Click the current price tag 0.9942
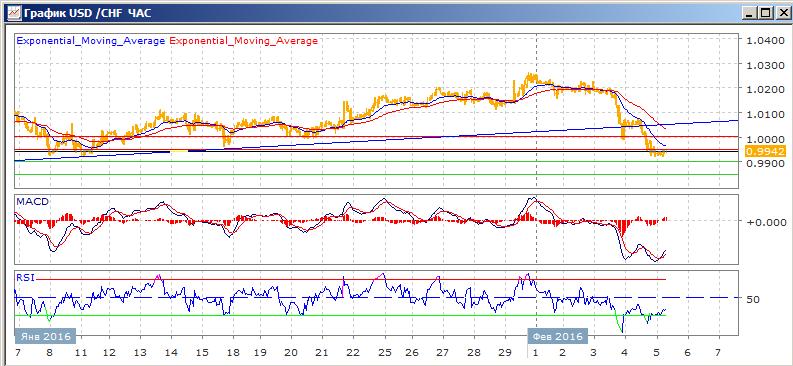793x366 pixels. (766, 151)
